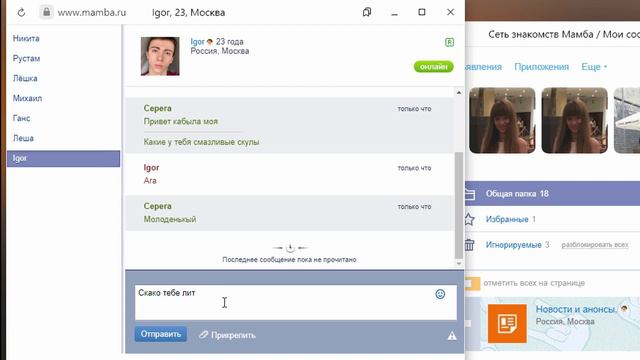The height and width of the screenshot is (360, 640).
Task: Click the clock icon above unread notice
Action: pos(290,248)
